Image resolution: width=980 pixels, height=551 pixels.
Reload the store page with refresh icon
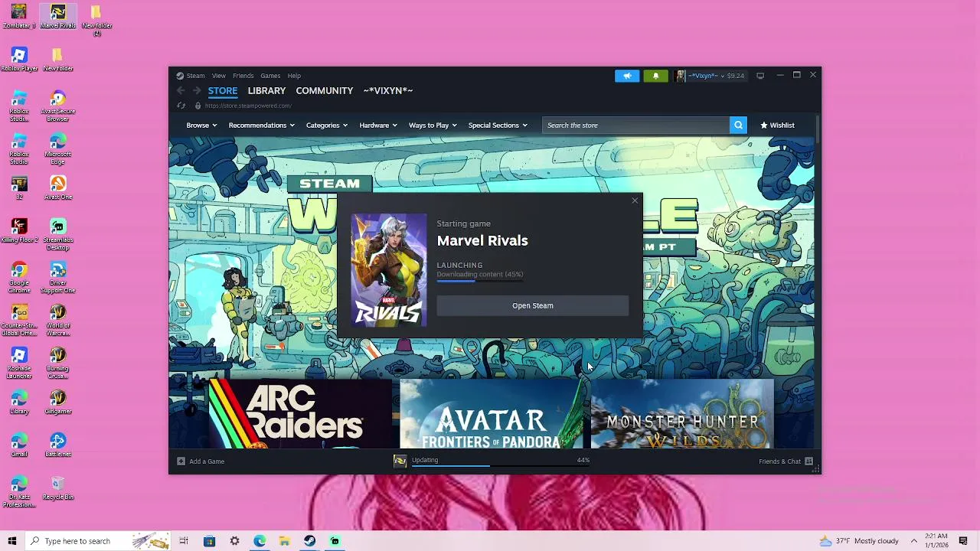181,106
